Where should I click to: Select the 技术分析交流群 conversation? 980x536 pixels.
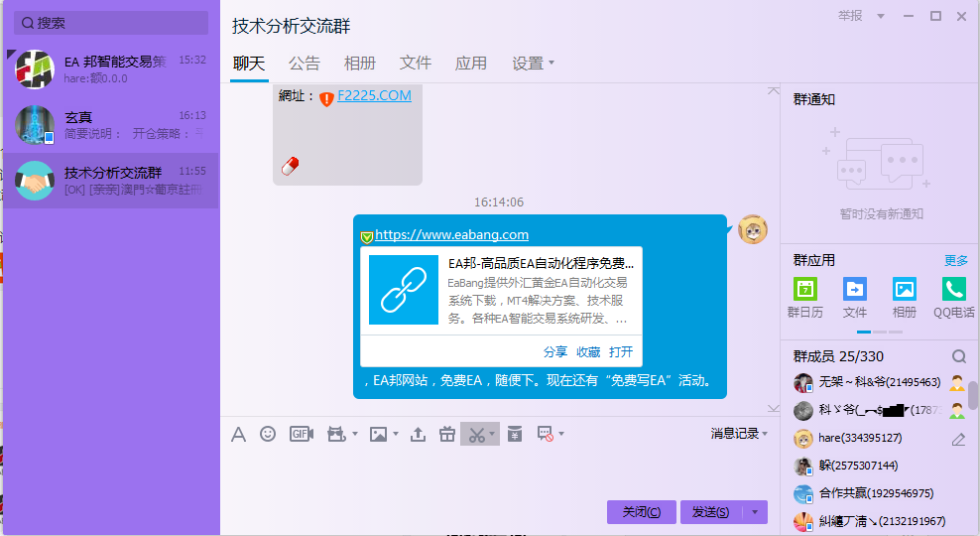point(111,180)
